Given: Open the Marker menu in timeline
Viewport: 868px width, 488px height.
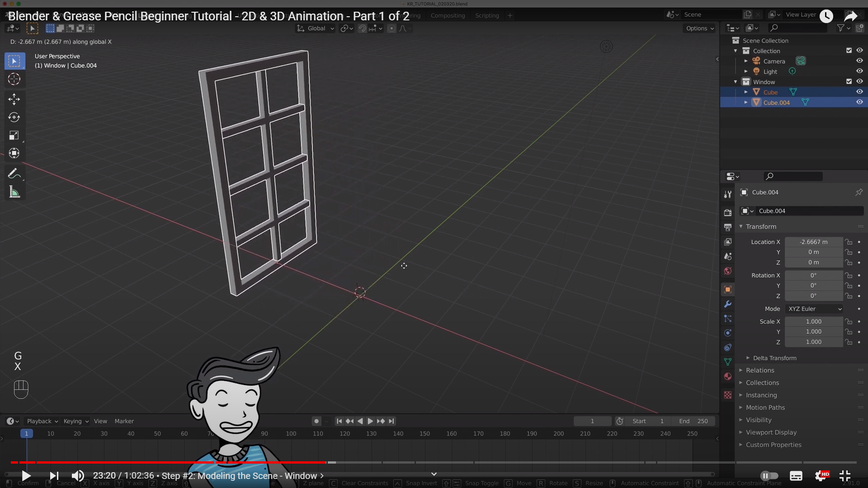Looking at the screenshot, I should click(124, 421).
